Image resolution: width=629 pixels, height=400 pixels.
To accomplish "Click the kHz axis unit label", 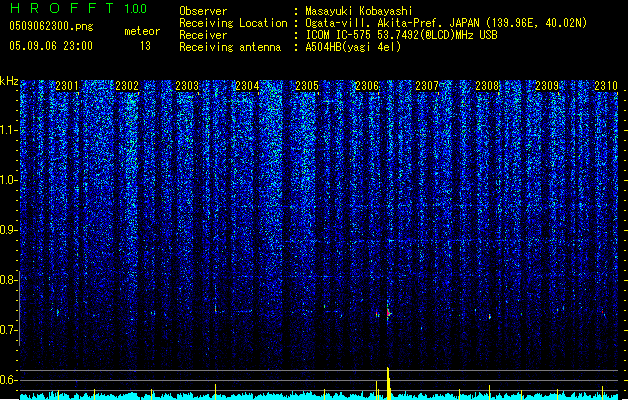I will click(x=9, y=81).
